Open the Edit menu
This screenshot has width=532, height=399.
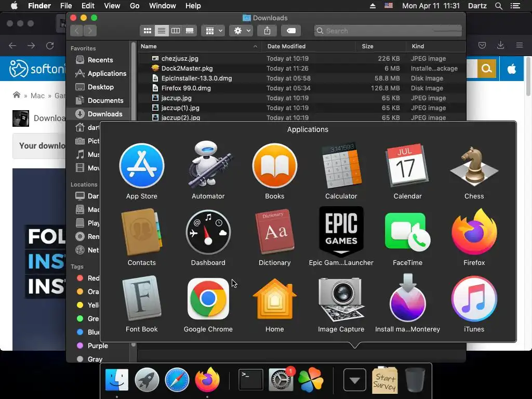(88, 6)
